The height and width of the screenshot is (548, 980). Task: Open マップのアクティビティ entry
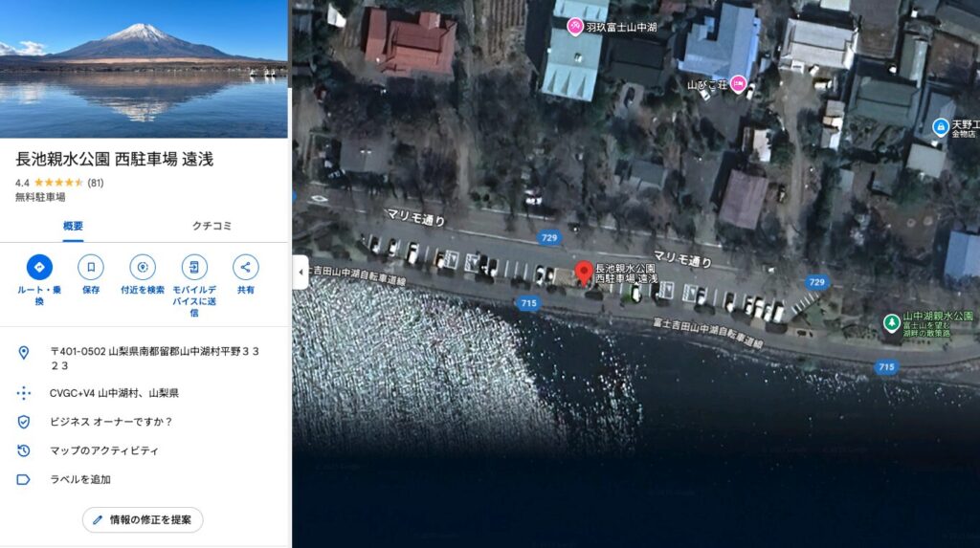(x=103, y=450)
